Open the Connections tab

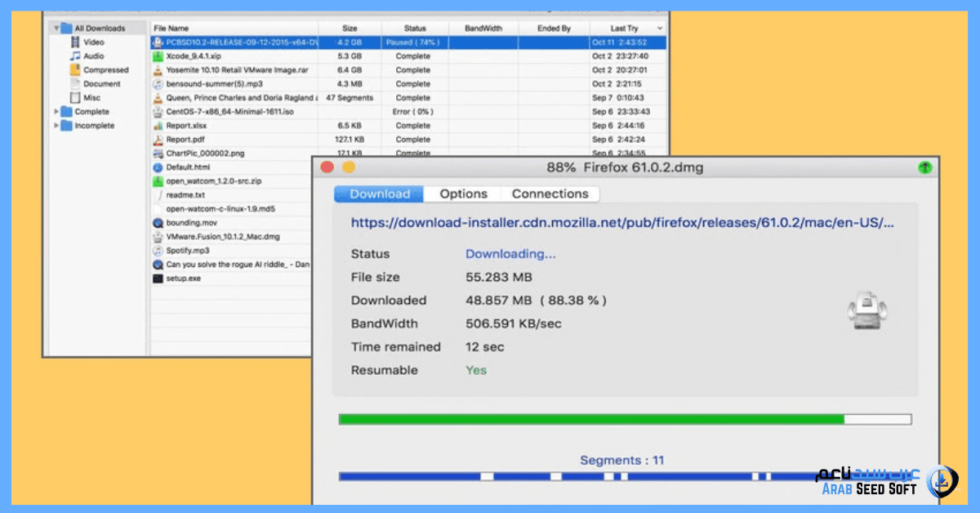[550, 194]
